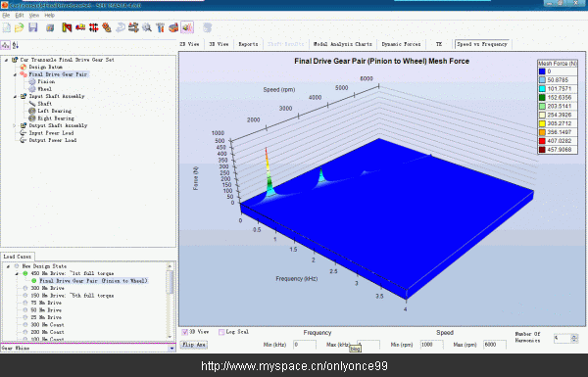This screenshot has width=588, height=377.
Task: Open the orange gears toolbar icon
Action: 107,27
